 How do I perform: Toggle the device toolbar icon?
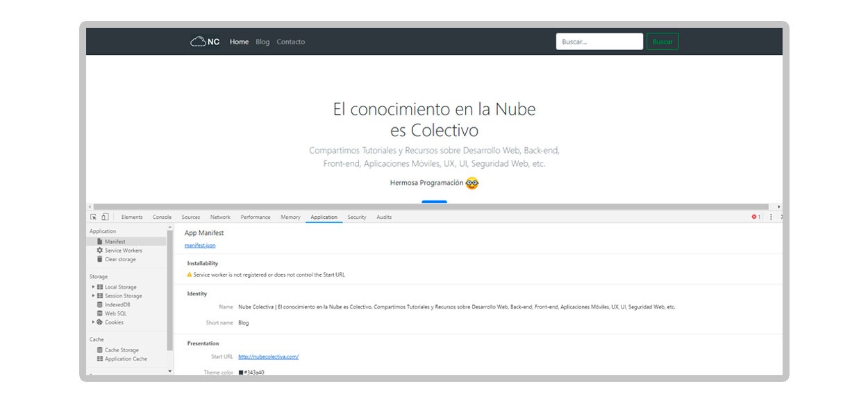point(105,217)
